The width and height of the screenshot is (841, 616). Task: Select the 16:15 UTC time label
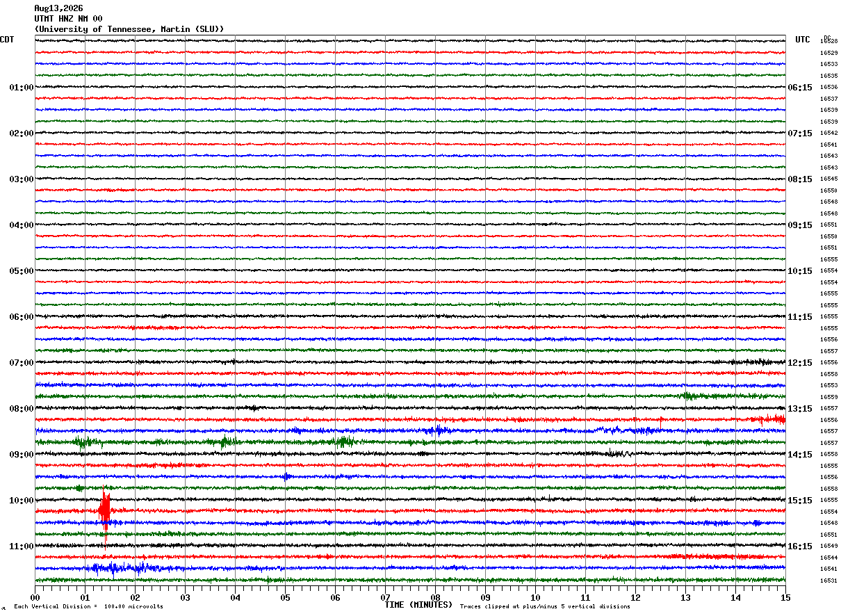click(x=800, y=546)
